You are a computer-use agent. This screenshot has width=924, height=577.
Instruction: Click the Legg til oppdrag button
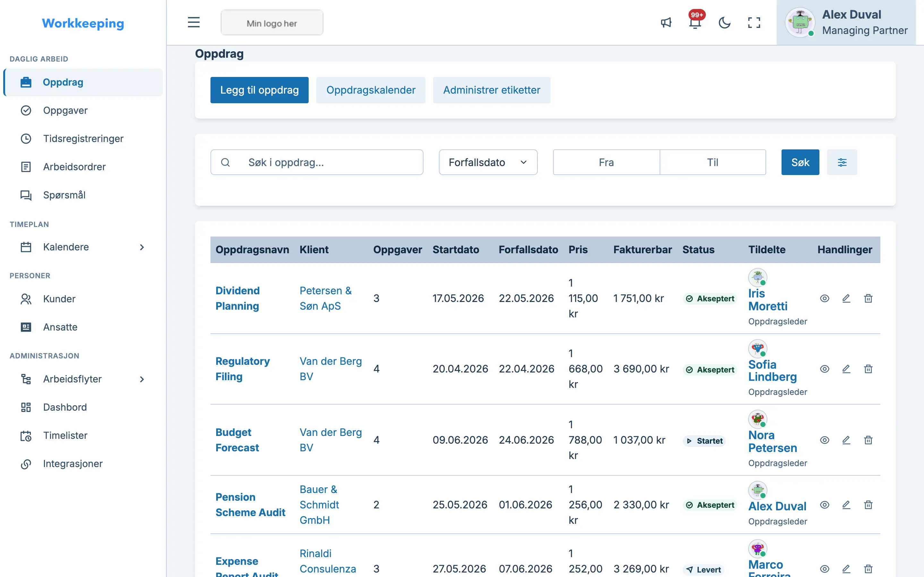[x=259, y=90]
